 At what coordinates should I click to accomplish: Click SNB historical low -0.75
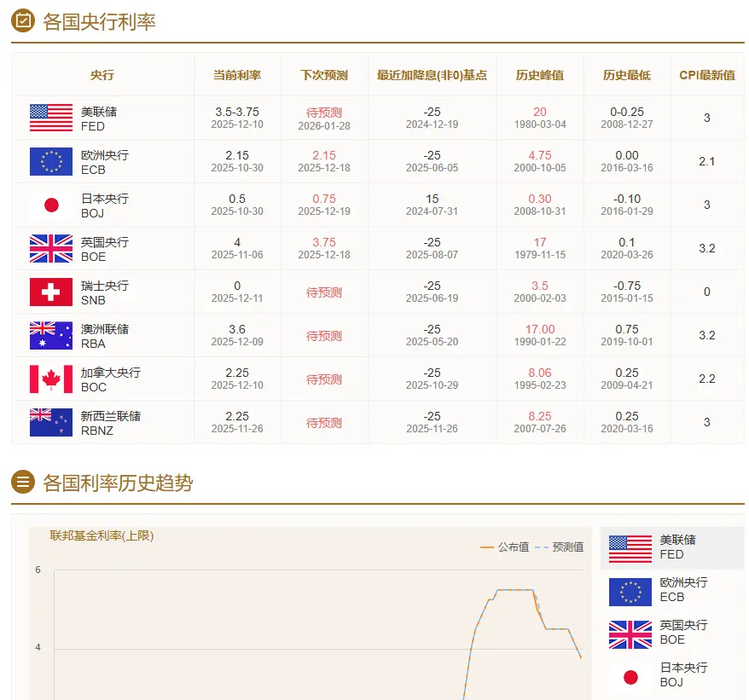click(x=627, y=286)
